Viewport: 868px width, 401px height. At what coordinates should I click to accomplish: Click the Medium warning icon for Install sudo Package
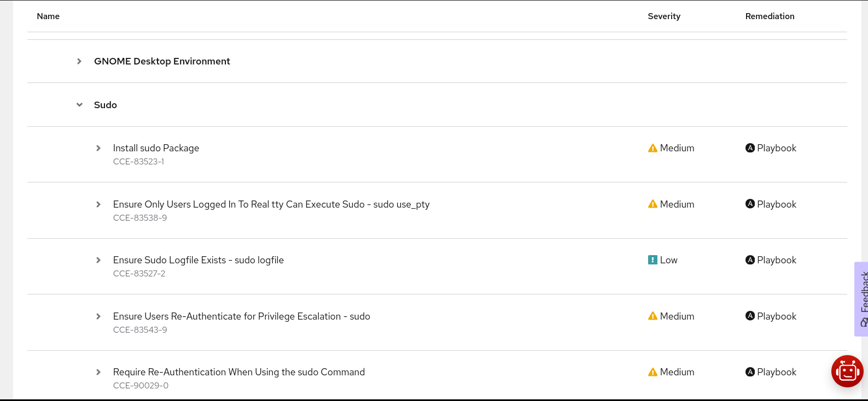click(x=653, y=148)
